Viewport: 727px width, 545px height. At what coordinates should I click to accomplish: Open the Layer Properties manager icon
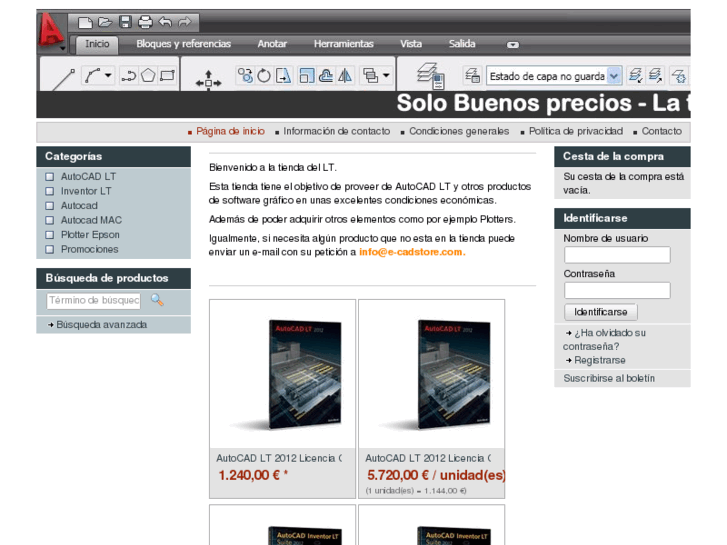click(431, 76)
